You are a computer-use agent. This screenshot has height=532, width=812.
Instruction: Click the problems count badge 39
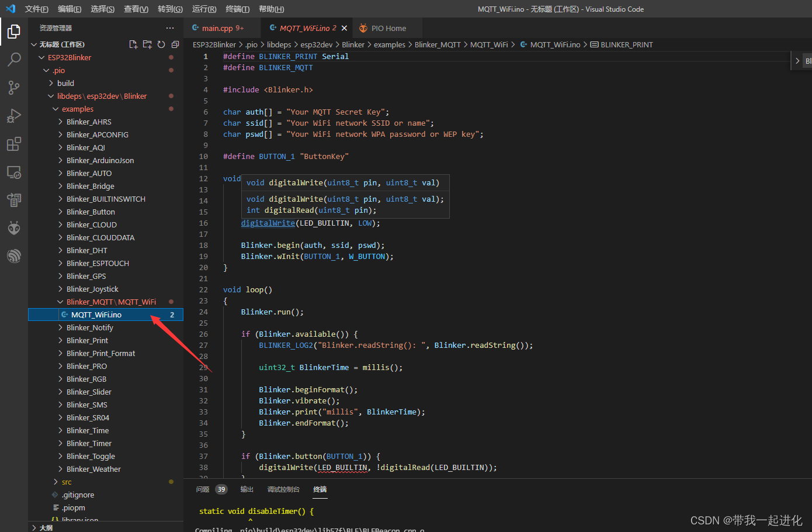[221, 489]
